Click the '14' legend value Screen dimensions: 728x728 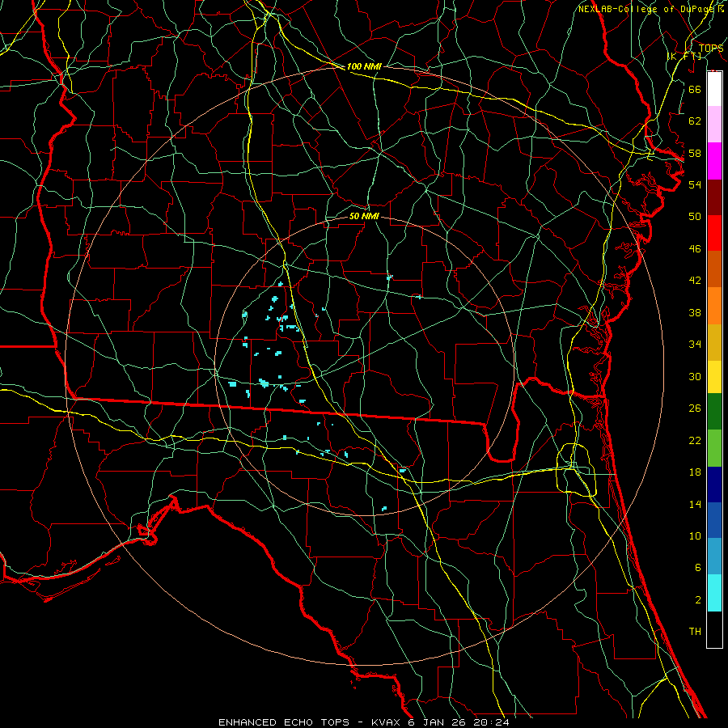point(695,504)
